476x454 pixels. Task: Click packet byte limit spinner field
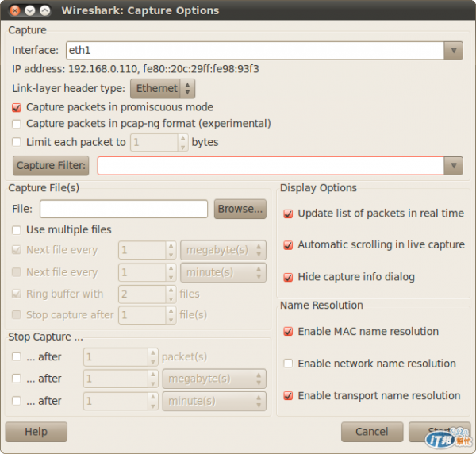[x=154, y=142]
